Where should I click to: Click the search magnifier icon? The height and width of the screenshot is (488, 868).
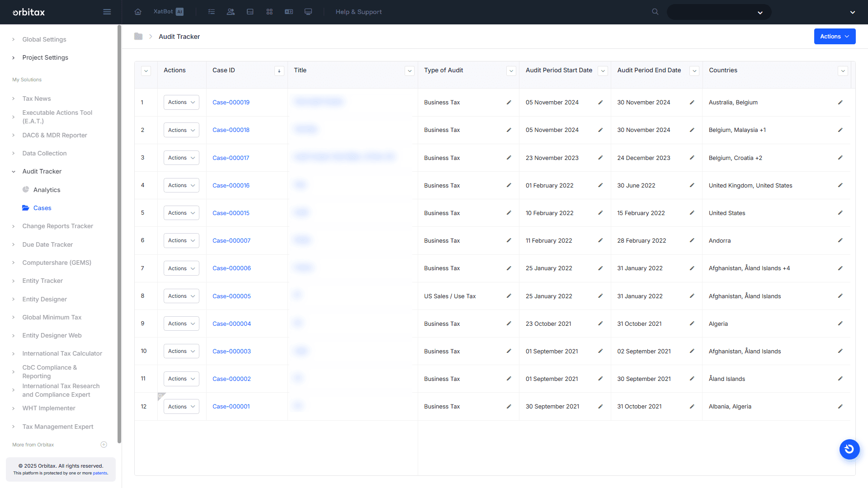click(x=655, y=12)
